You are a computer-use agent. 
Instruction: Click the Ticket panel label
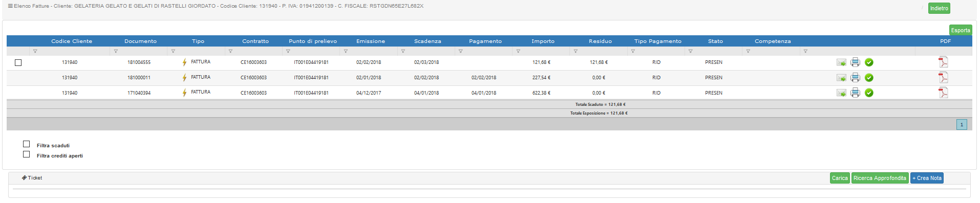click(x=35, y=178)
